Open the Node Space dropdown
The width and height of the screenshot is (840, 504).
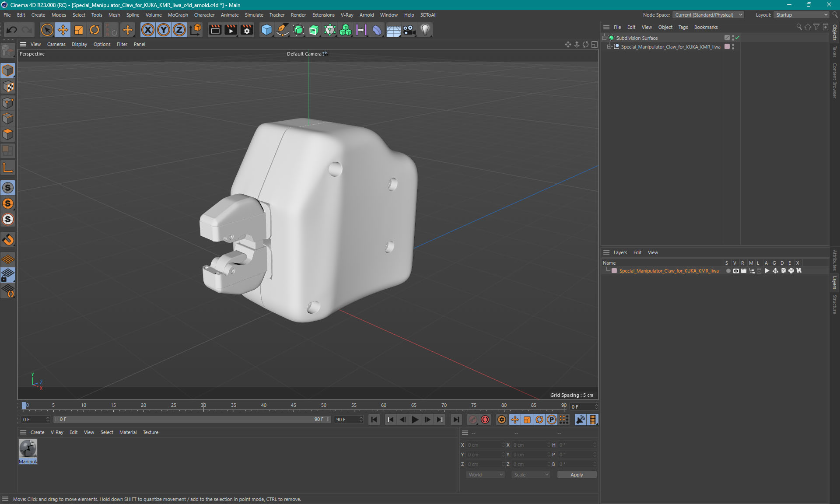tap(708, 15)
